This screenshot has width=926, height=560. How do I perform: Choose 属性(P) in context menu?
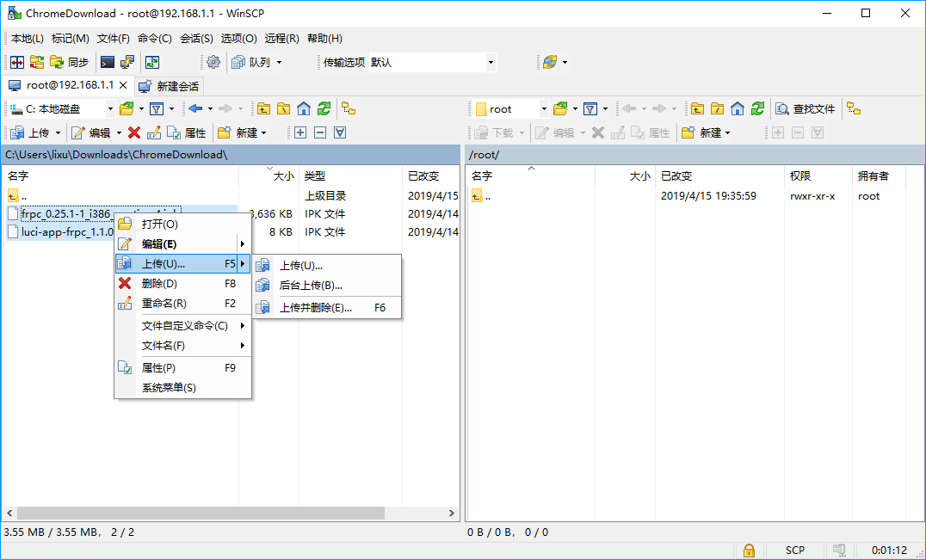point(183,367)
